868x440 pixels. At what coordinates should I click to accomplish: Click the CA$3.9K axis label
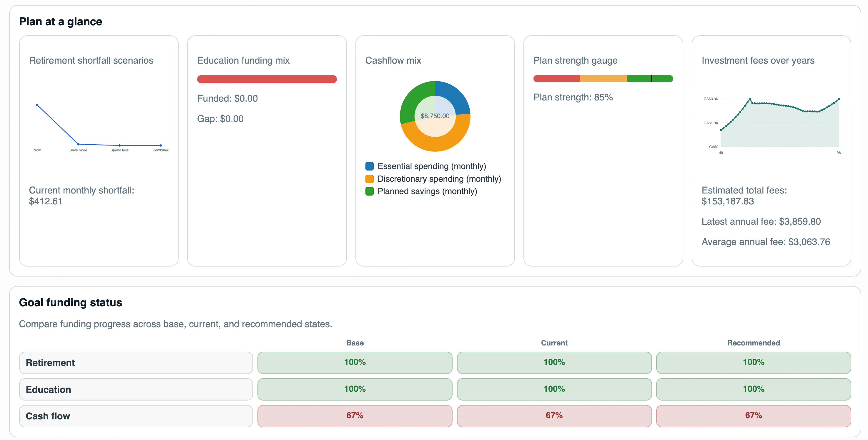point(711,99)
